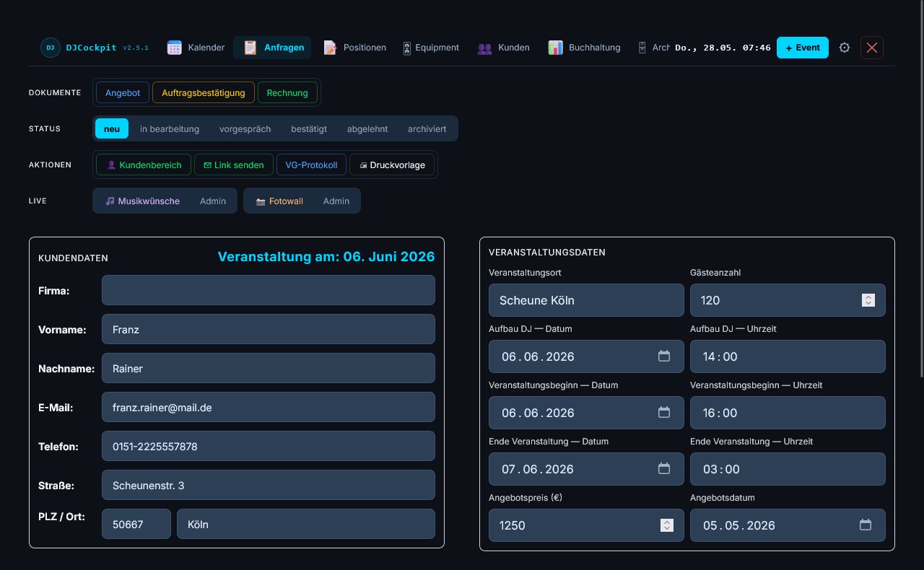Click the Aufbau DJ Uhrzeit field 14:00
The height and width of the screenshot is (570, 924).
(788, 356)
